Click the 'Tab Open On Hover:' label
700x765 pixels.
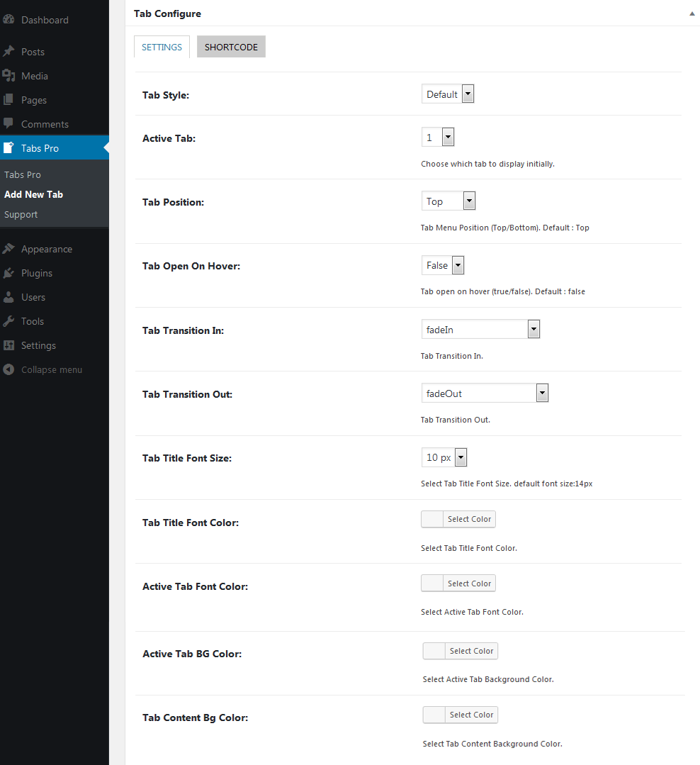[191, 267]
